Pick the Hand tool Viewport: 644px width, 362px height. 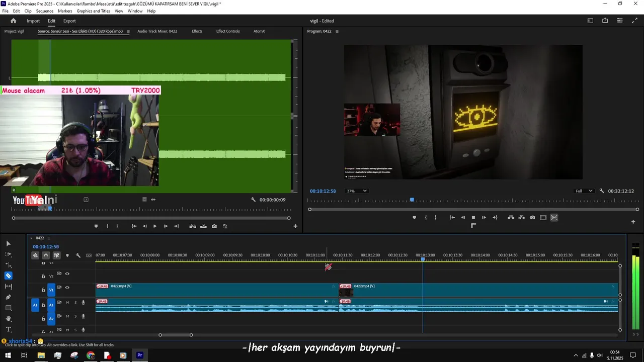click(8, 319)
